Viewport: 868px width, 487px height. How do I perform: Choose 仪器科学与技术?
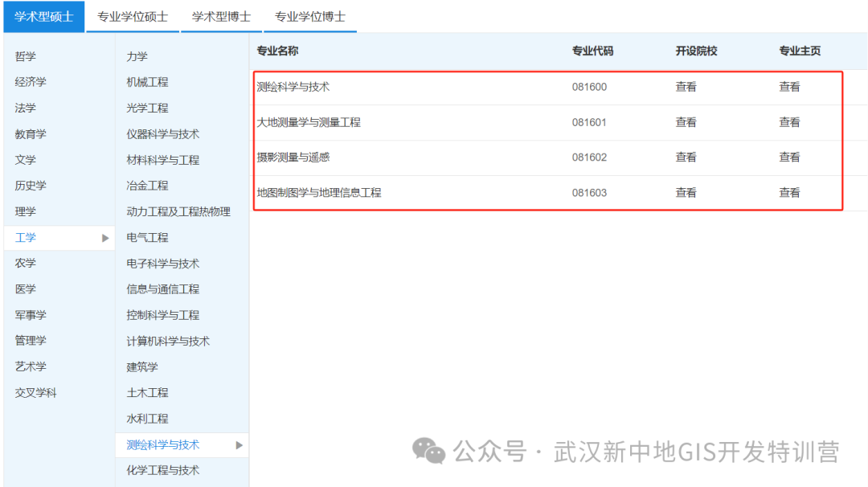tap(162, 134)
